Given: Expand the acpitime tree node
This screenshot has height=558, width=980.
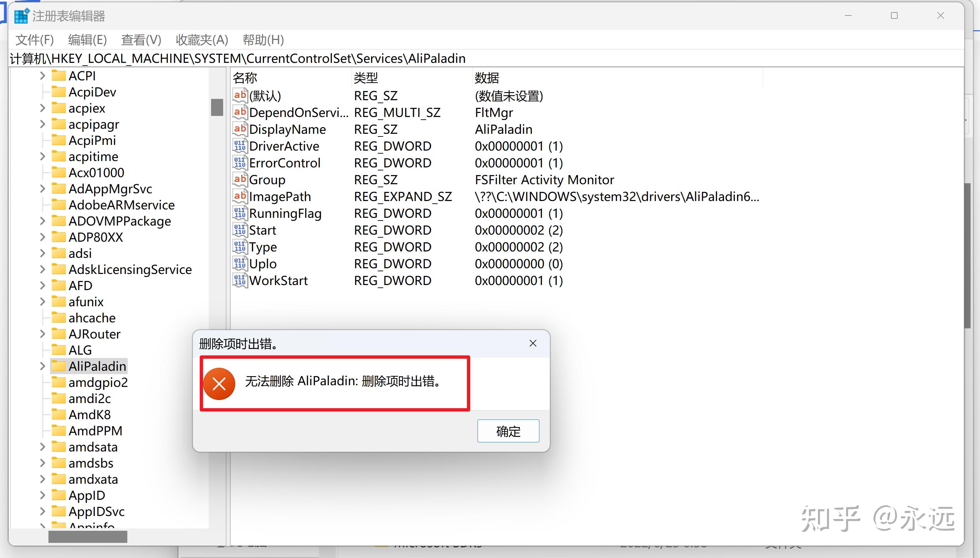Looking at the screenshot, I should click(43, 156).
